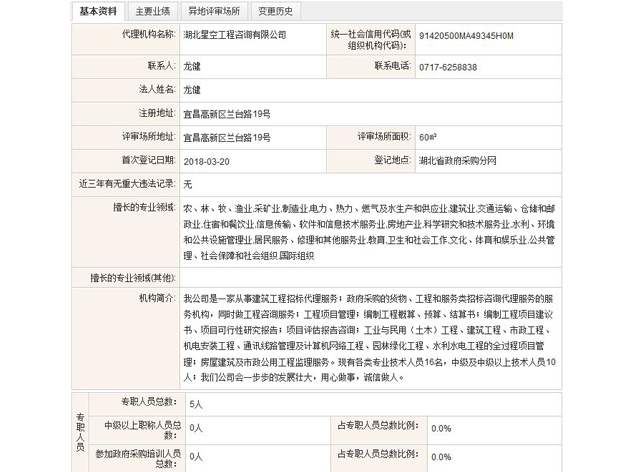Screen dimensions: 630x472
Task: Click the 近三年有无重大违法记录 value 无
Action: [x=188, y=184]
